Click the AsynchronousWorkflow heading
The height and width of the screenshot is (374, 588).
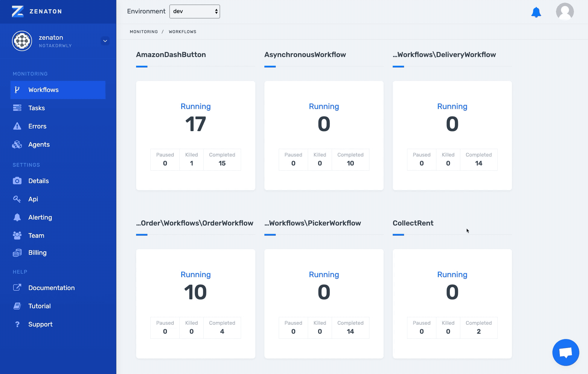pyautogui.click(x=305, y=55)
